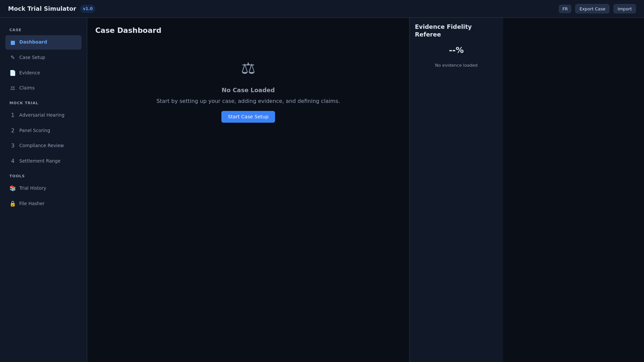This screenshot has width=644, height=362.
Task: Click the Mock Trial Simulator title
Action: click(x=42, y=9)
